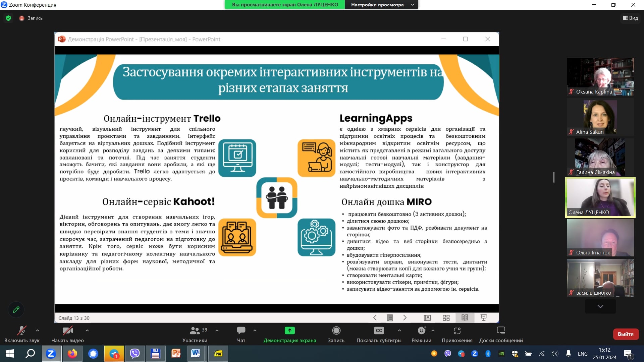Select василь шибіко video thumbnail
The height and width of the screenshot is (362, 644).
tap(600, 278)
